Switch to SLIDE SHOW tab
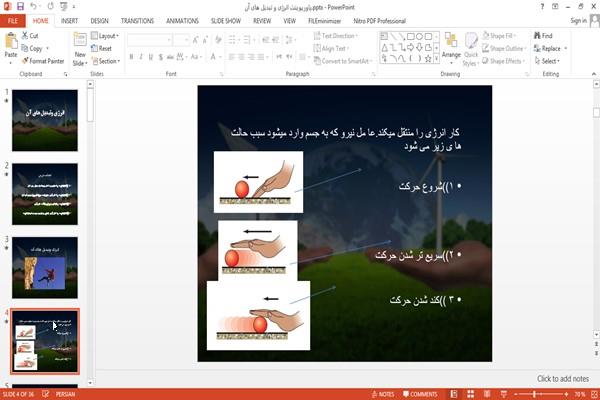600x400 pixels. tap(226, 21)
